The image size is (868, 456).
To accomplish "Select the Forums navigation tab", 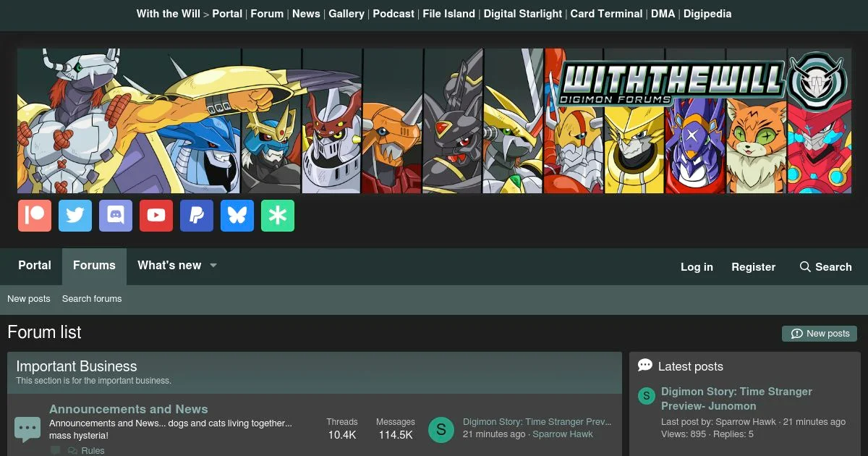I will click(94, 266).
